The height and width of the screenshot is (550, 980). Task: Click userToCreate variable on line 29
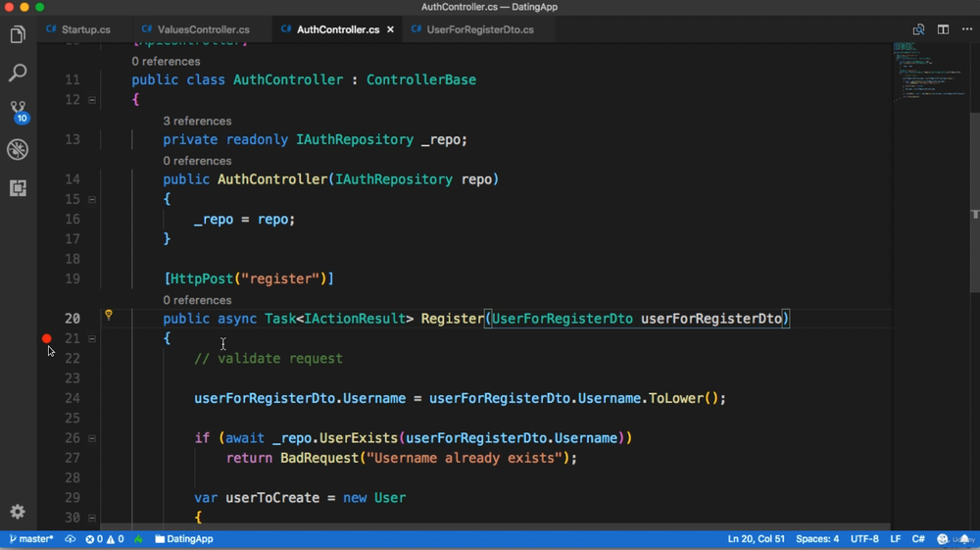point(272,498)
